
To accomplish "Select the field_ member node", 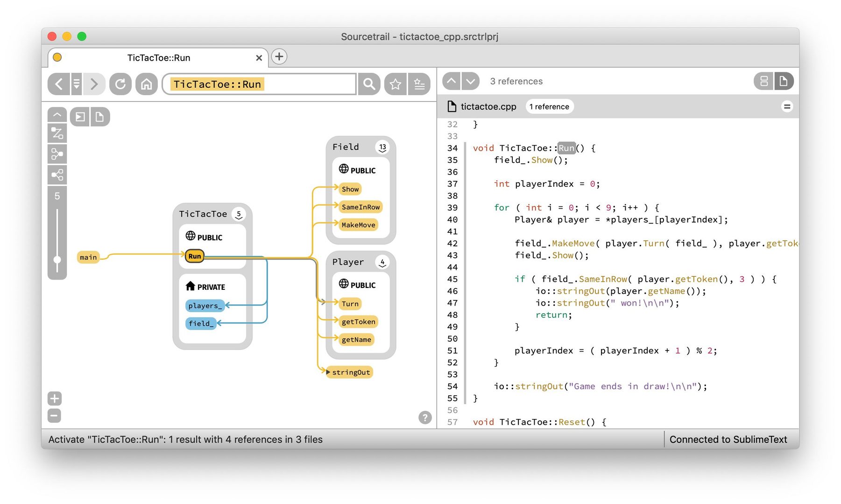I will 201,323.
